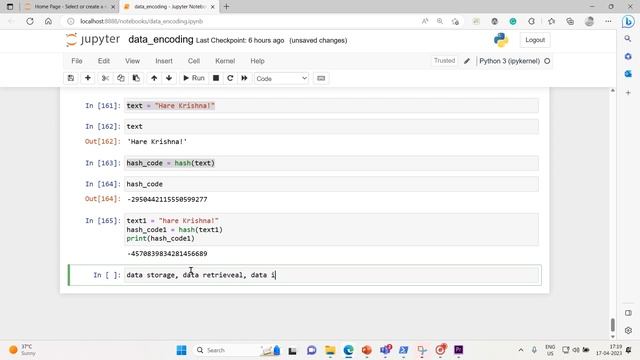Open the Kernel menu
This screenshot has height=360, width=640.
(x=225, y=61)
